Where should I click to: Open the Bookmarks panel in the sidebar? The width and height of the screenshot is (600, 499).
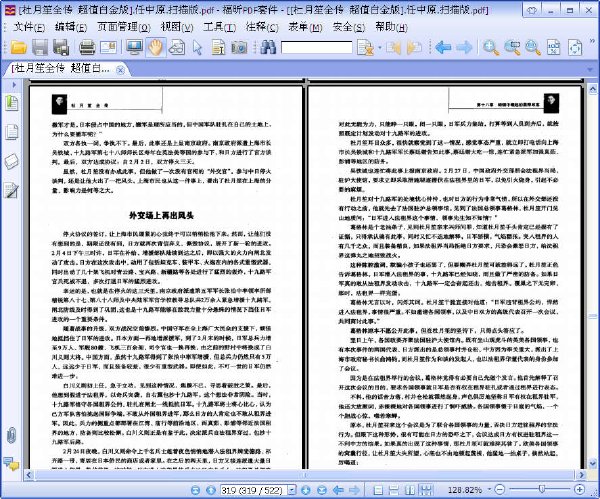[x=11, y=103]
